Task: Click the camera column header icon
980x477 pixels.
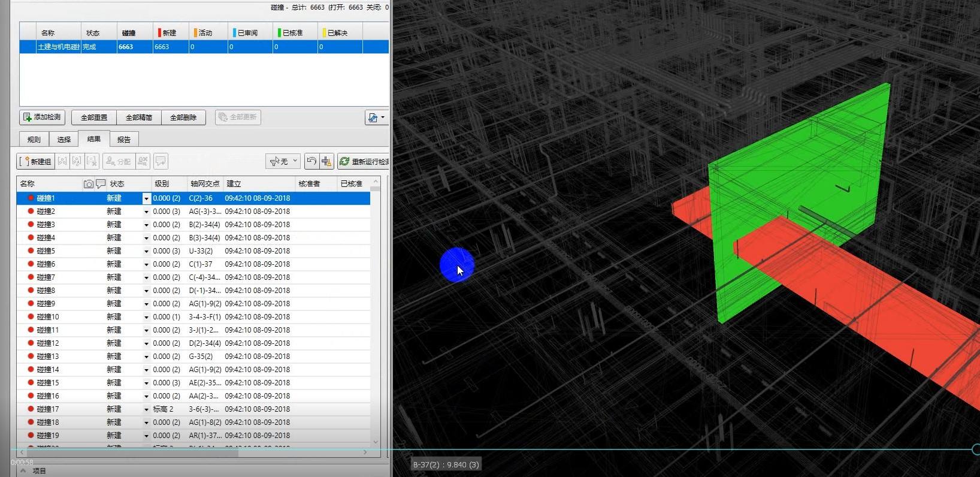Action: tap(89, 184)
